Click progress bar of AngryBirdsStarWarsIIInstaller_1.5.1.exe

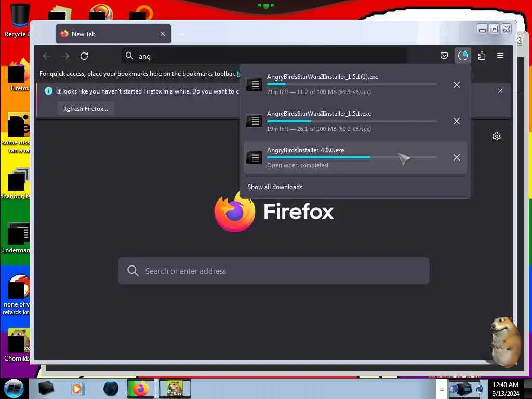(x=352, y=121)
